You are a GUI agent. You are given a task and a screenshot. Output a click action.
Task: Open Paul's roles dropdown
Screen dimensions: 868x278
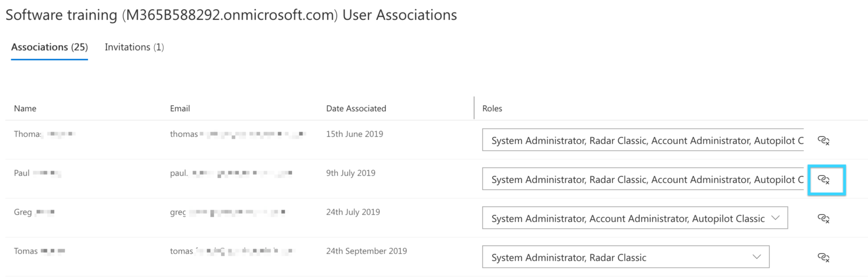click(643, 179)
